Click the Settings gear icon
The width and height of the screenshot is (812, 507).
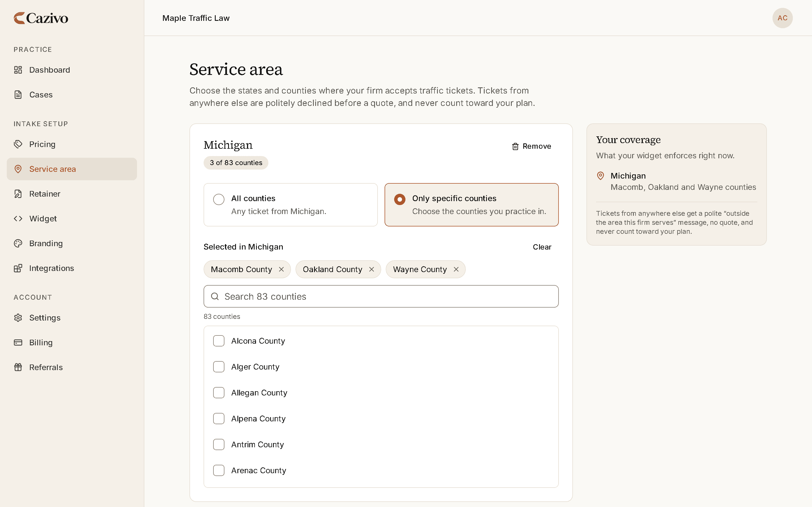click(18, 317)
